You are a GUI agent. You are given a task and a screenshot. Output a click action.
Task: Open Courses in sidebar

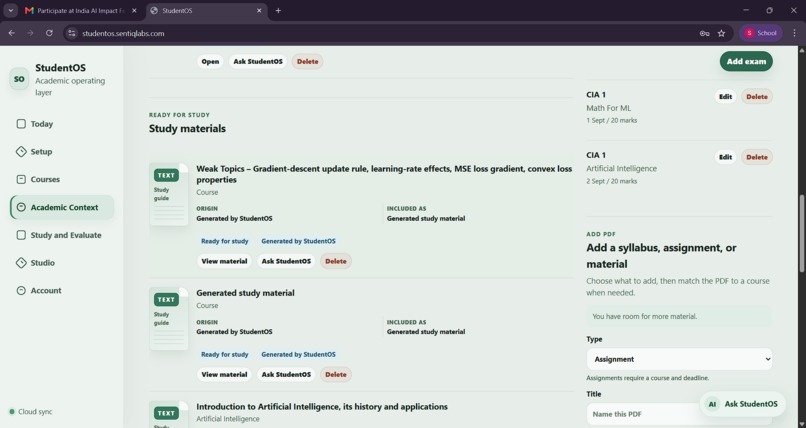[x=62, y=179]
